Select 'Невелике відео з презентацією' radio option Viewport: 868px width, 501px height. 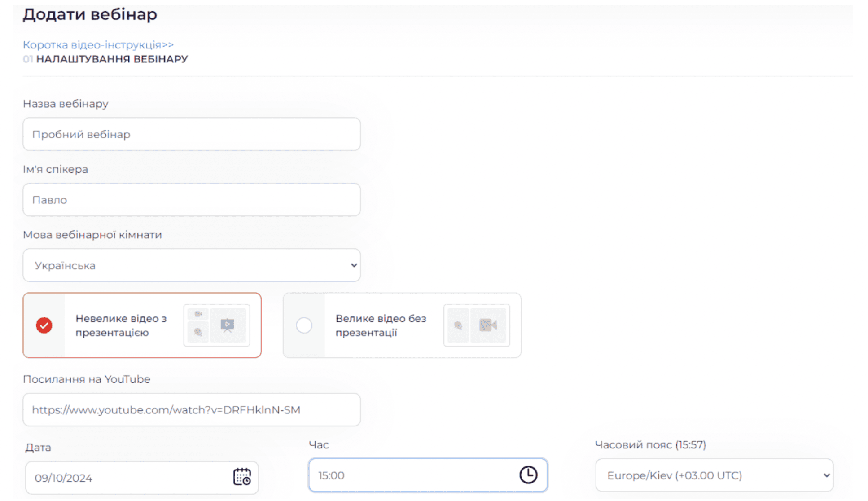pos(44,325)
